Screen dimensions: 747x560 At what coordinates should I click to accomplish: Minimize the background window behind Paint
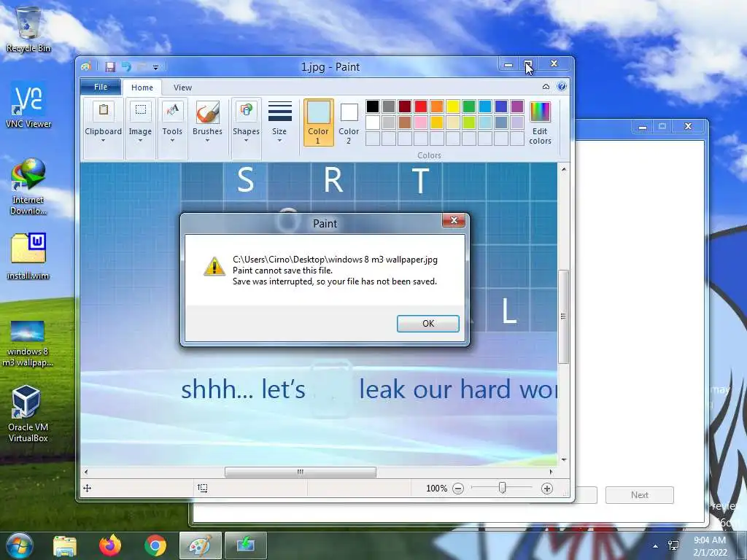tap(642, 127)
